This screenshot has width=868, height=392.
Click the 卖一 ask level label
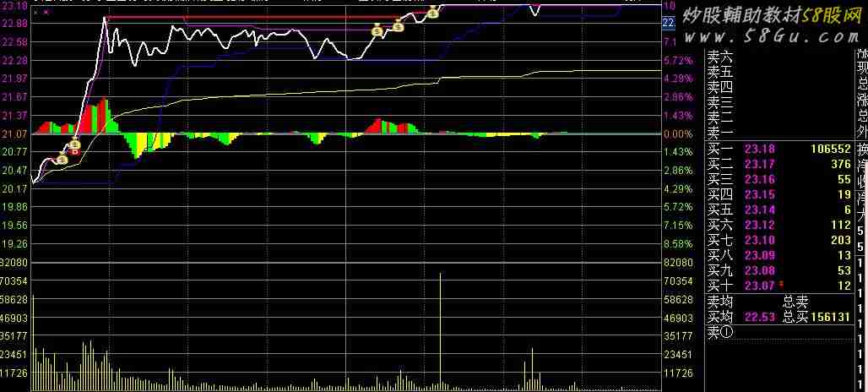tap(720, 133)
